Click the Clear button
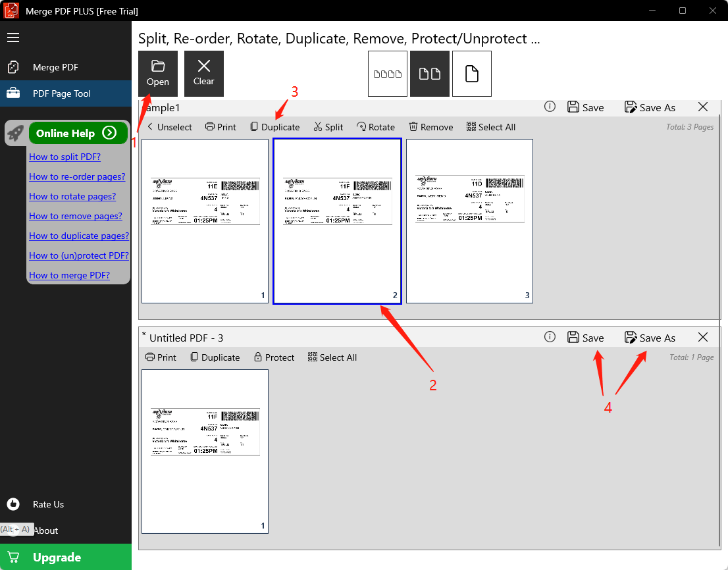 pyautogui.click(x=204, y=74)
